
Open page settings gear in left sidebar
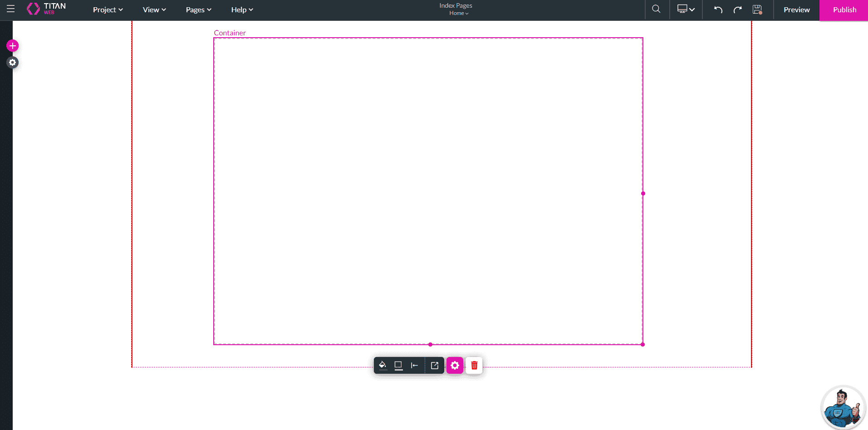tap(13, 63)
